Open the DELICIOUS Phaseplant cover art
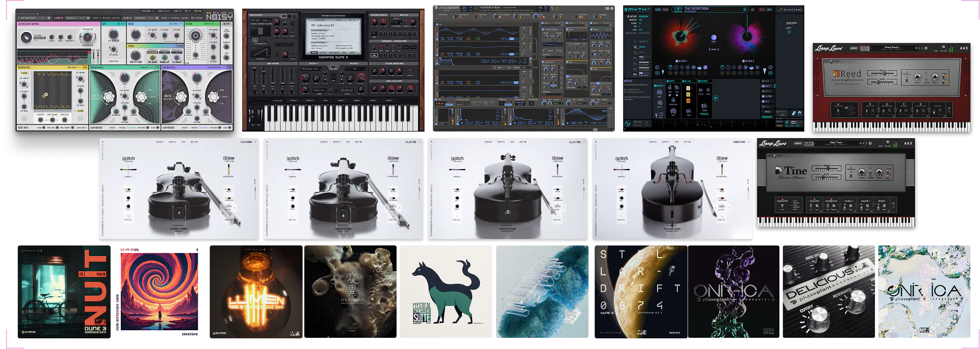The width and height of the screenshot is (980, 349). coord(829,292)
